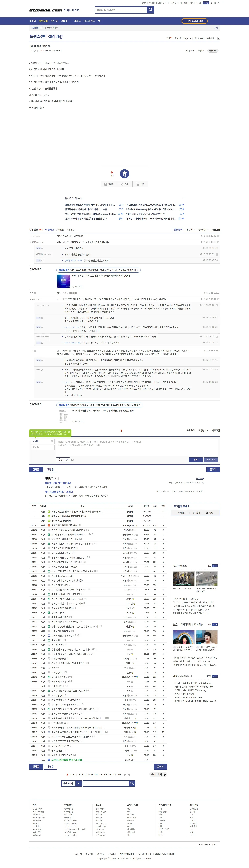Click the right chevron of 실시간 인기 뉴스
The width and height of the screenshot is (249, 868).
(183, 198)
